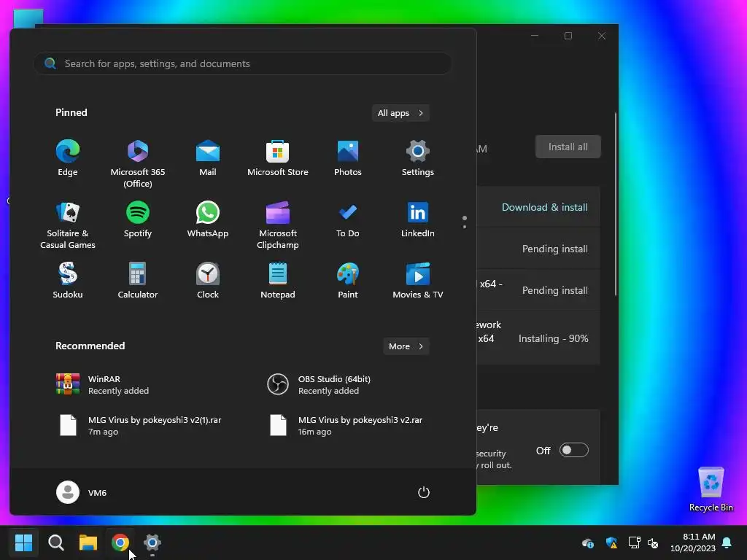Expand the All apps list

click(x=400, y=113)
